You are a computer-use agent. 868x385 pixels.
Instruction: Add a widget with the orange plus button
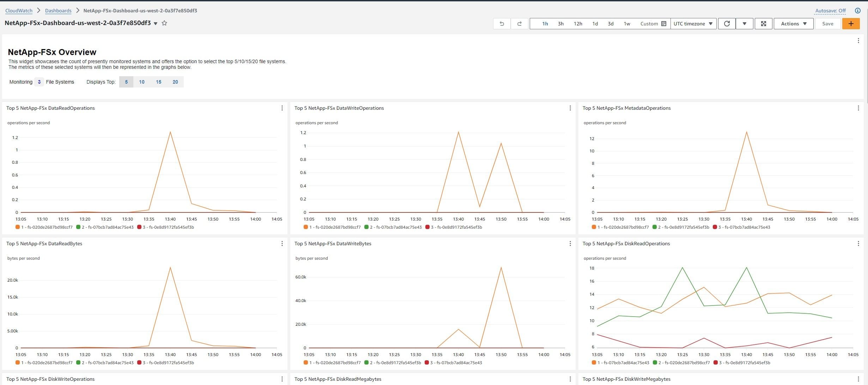851,24
